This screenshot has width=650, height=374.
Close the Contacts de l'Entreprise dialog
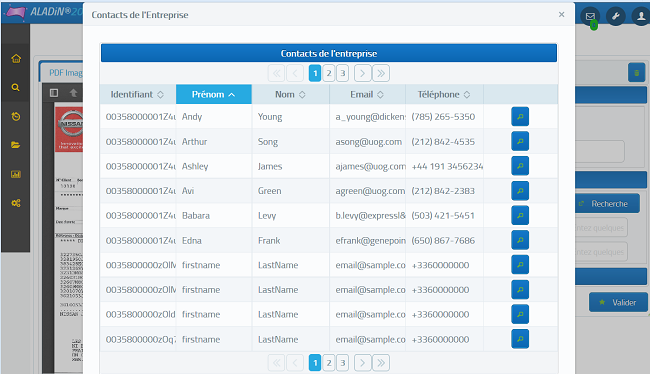pyautogui.click(x=561, y=15)
